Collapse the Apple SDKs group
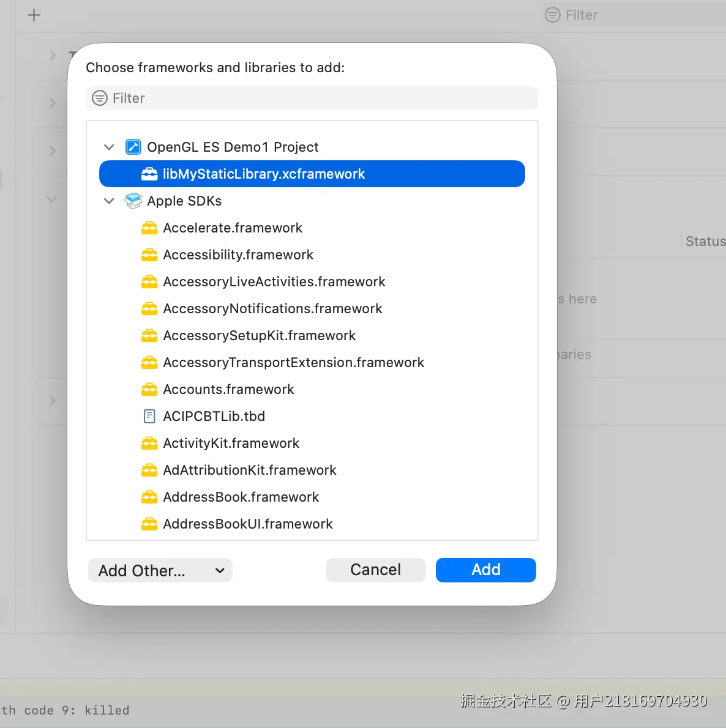 [x=109, y=201]
